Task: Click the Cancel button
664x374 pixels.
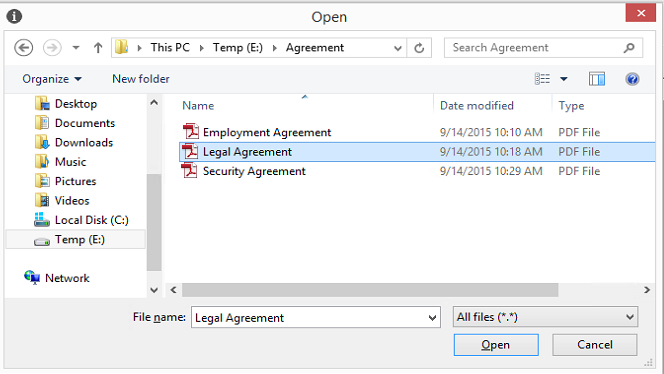Action: coord(595,345)
